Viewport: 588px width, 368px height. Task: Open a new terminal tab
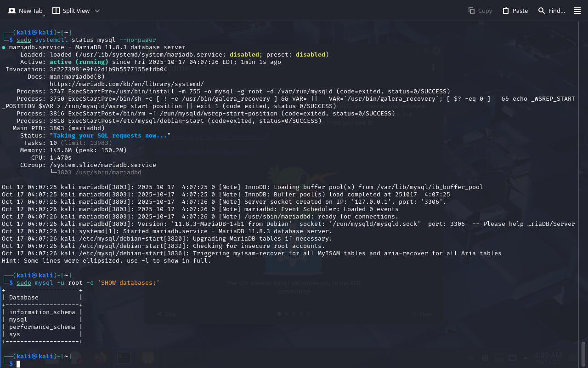coord(26,11)
